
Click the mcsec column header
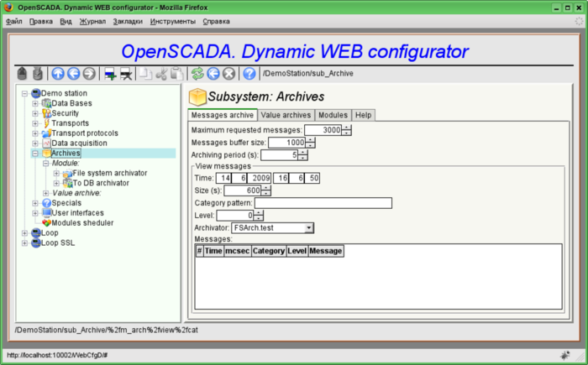(238, 251)
